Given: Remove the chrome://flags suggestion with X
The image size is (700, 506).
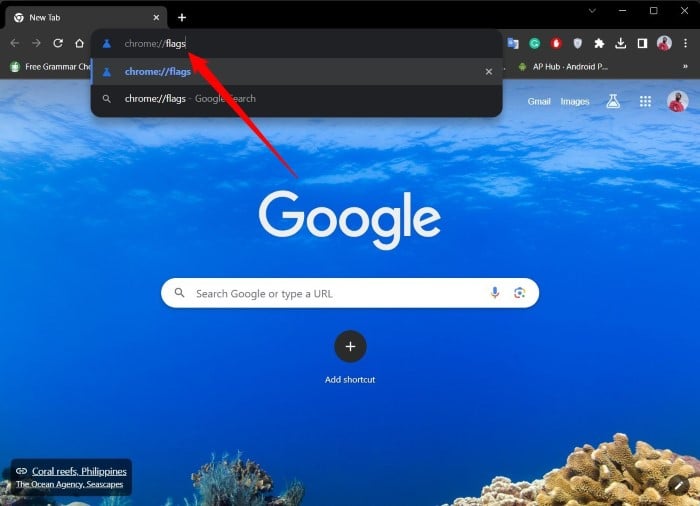Looking at the screenshot, I should point(489,71).
